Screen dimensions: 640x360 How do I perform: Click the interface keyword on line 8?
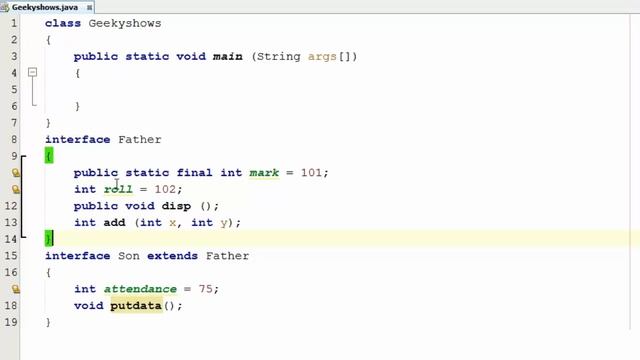[x=78, y=140]
